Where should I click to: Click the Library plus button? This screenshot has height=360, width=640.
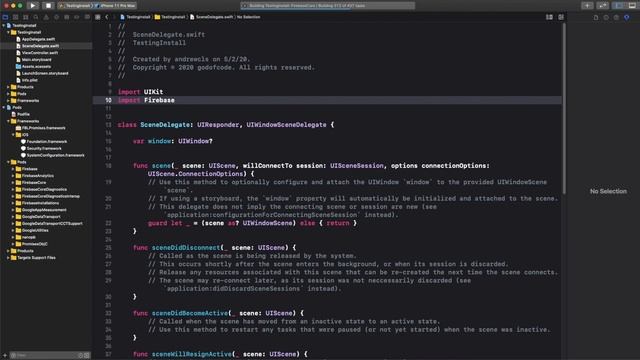click(x=587, y=6)
